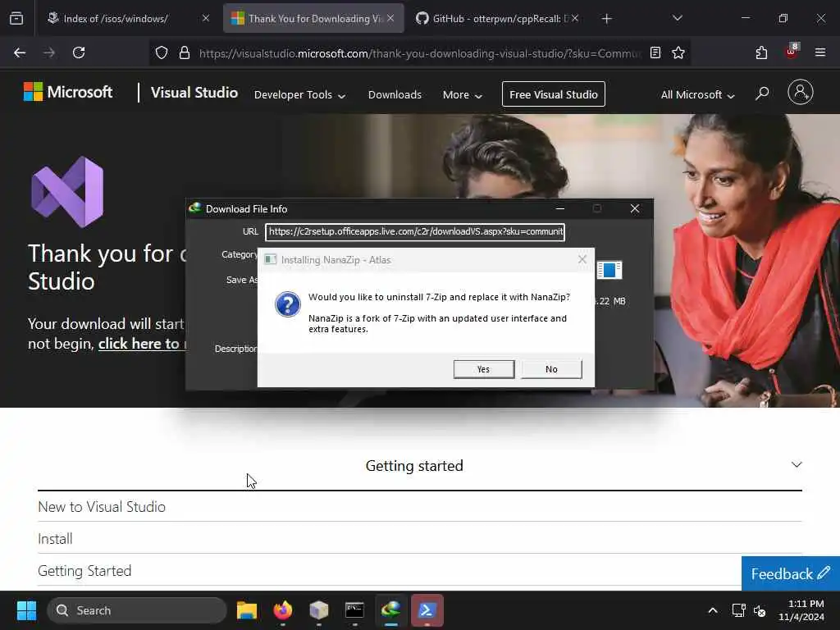This screenshot has height=630, width=840.
Task: Expand the Developer Tools menu
Action: (299, 95)
